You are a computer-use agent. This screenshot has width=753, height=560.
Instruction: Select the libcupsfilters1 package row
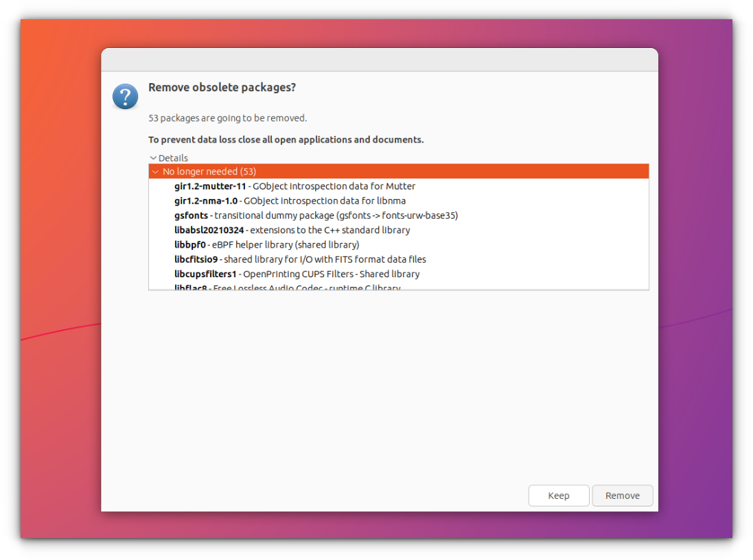click(399, 274)
